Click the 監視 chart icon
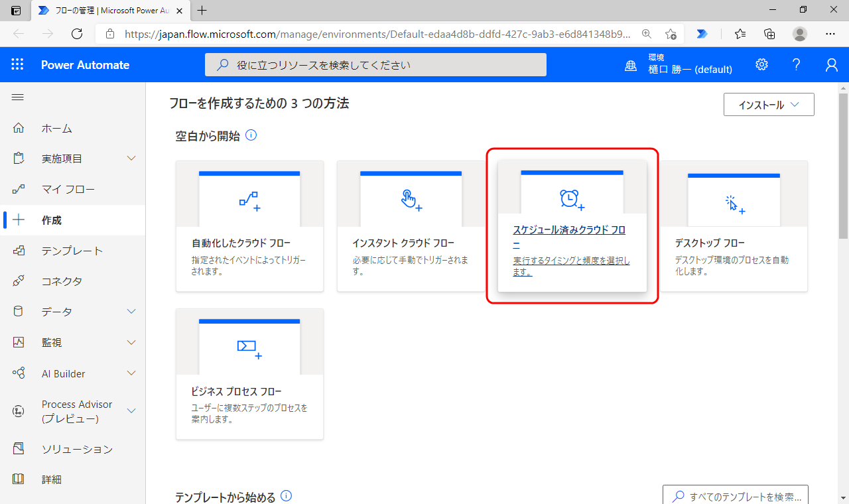This screenshot has height=504, width=849. click(19, 342)
